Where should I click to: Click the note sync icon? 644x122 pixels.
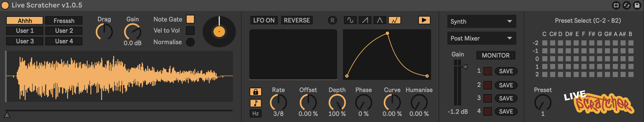(256, 103)
